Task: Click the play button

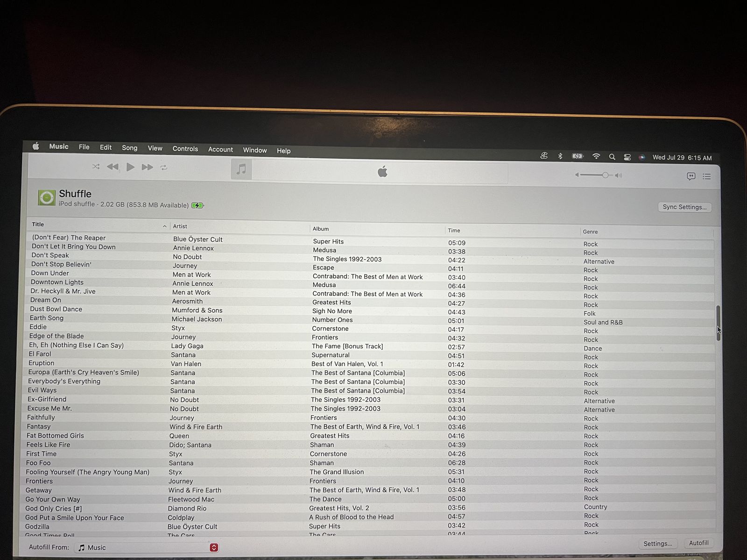Action: pos(130,167)
